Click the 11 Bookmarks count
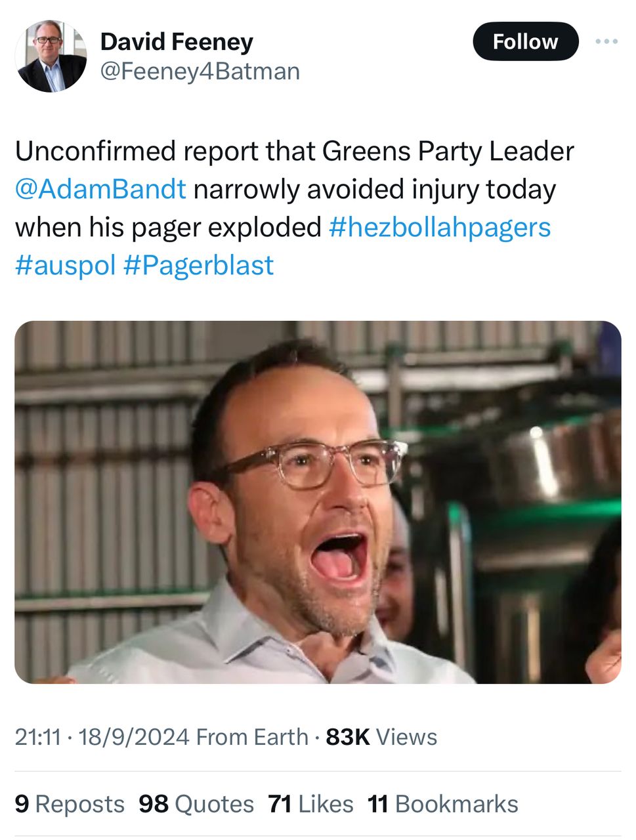636x840 pixels. 443,804
